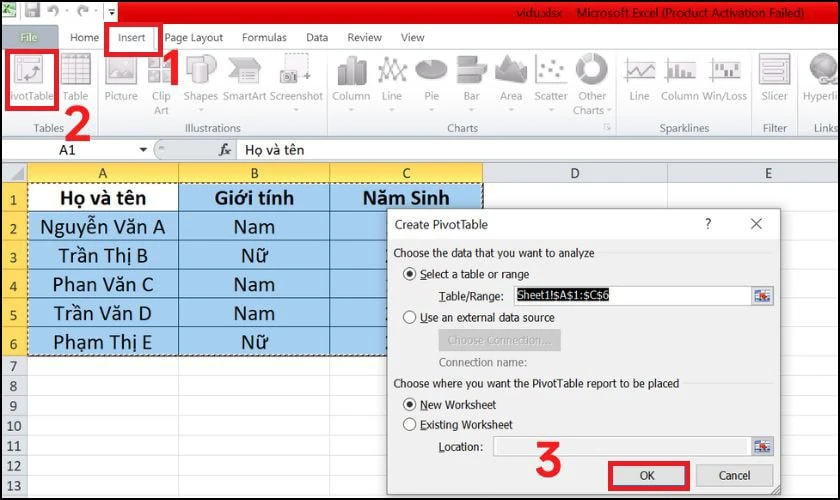
Task: Click the select-all corner of the sheet
Action: (x=14, y=173)
